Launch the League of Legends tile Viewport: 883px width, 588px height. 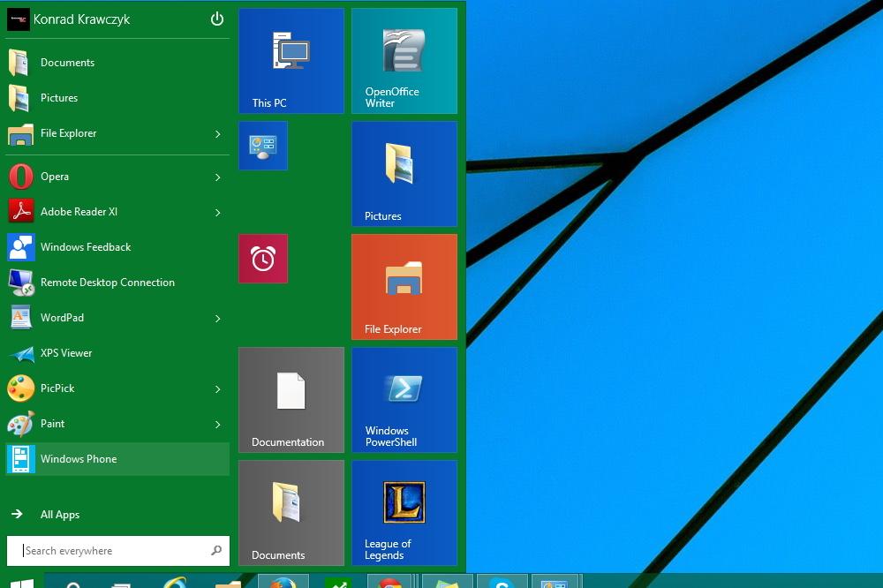click(404, 513)
